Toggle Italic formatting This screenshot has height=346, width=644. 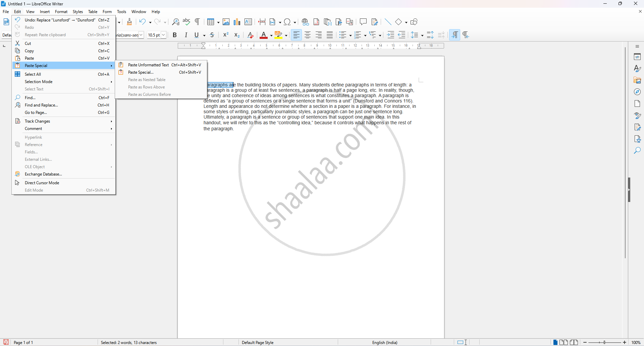point(186,35)
